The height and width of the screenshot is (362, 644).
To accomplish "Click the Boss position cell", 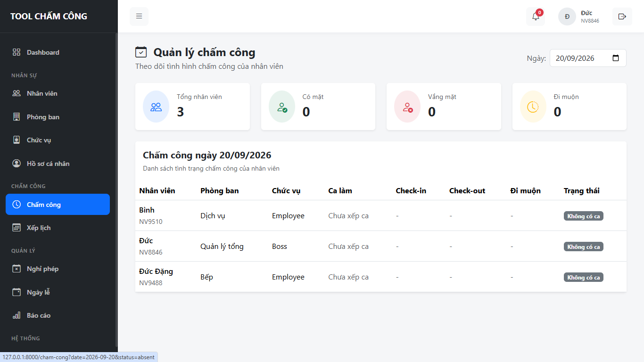I will tap(280, 247).
